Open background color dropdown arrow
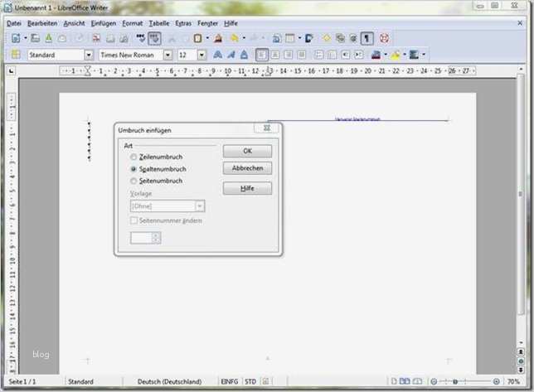This screenshot has height=392, width=534. [x=424, y=55]
